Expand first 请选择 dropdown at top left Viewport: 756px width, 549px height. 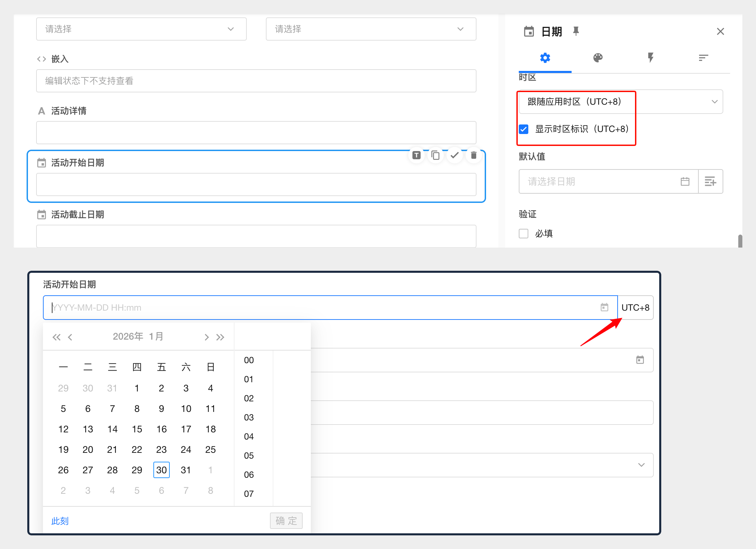coord(141,29)
